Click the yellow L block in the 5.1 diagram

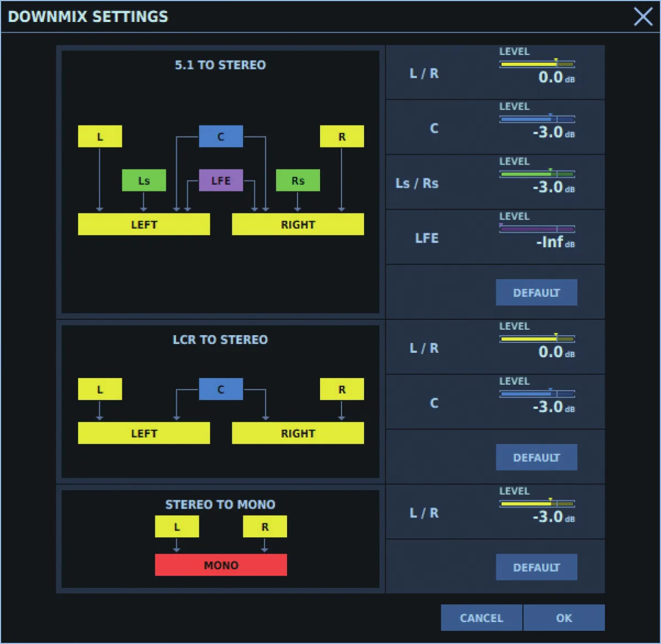click(100, 137)
